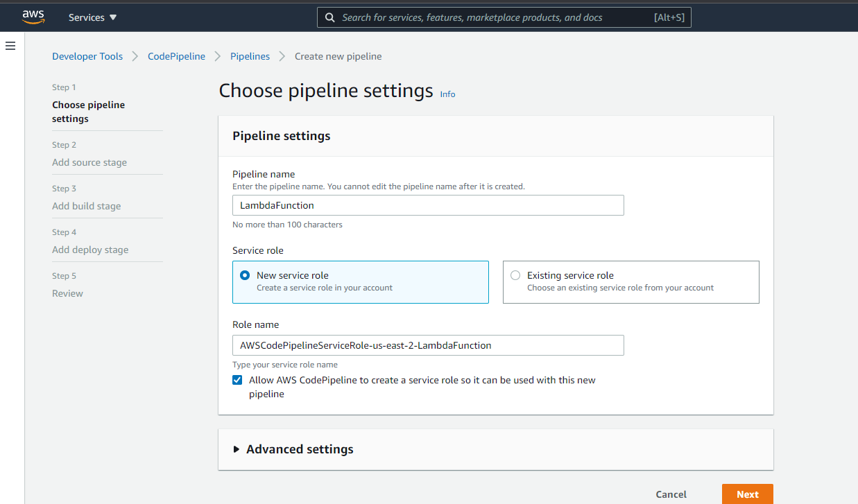Open the CodePipeline breadcrumb link
This screenshot has height=504, width=858.
pyautogui.click(x=176, y=56)
